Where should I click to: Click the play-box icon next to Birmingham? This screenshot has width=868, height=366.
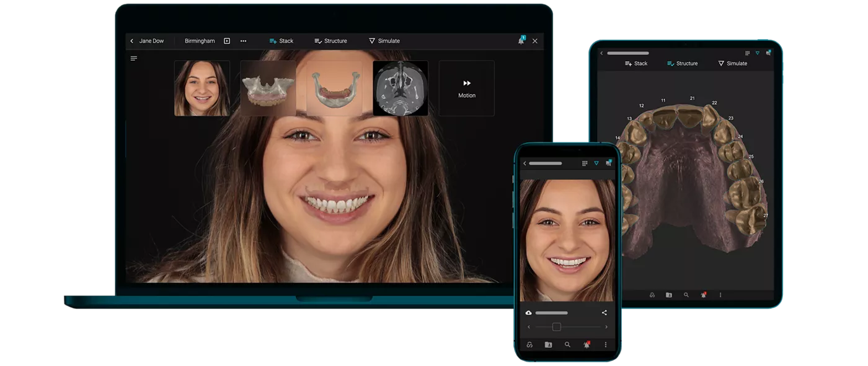[227, 41]
